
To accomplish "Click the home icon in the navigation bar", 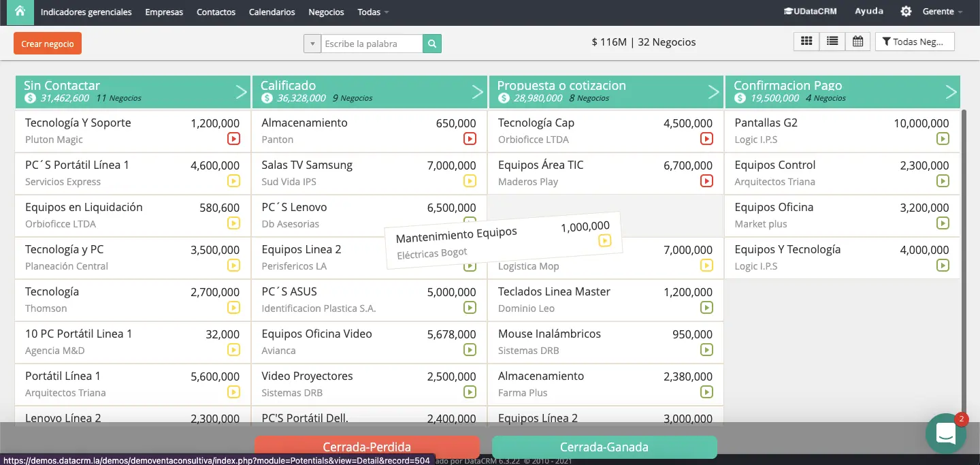I will click(19, 12).
